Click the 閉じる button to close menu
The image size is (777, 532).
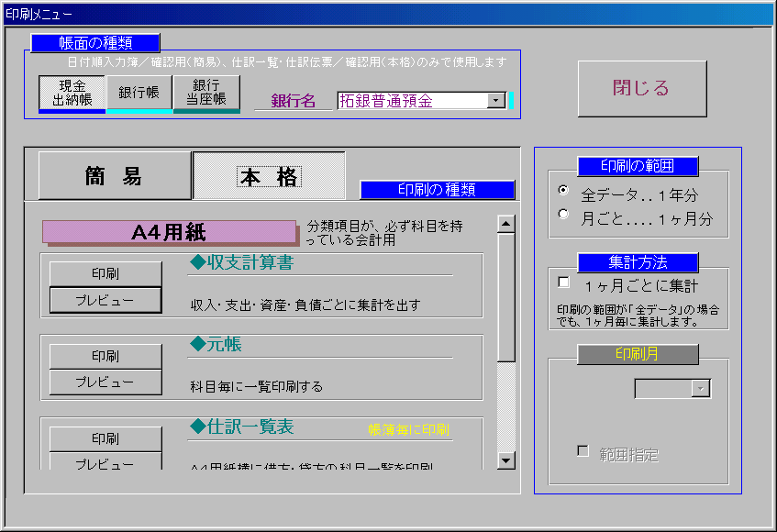pyautogui.click(x=641, y=89)
